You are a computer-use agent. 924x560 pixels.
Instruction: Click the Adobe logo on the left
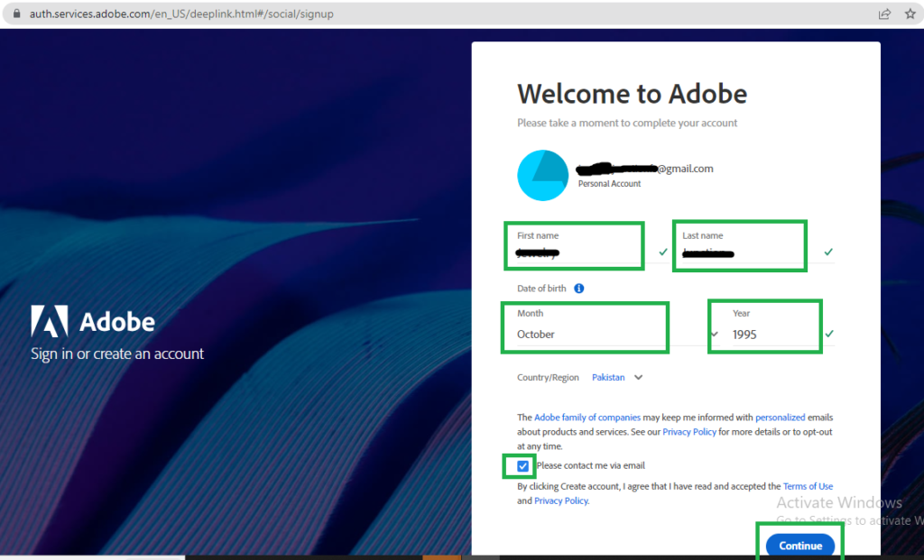(93, 322)
